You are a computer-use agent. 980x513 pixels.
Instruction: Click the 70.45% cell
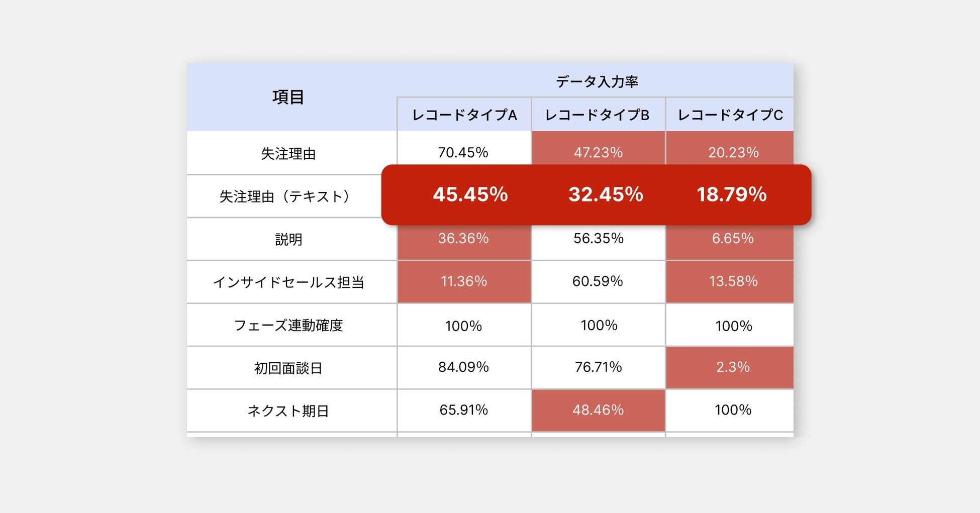[x=463, y=152]
